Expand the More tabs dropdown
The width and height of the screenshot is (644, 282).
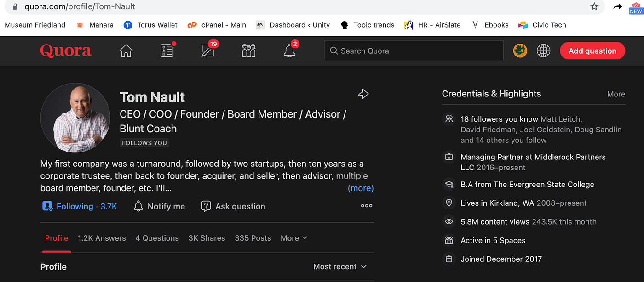pyautogui.click(x=294, y=238)
